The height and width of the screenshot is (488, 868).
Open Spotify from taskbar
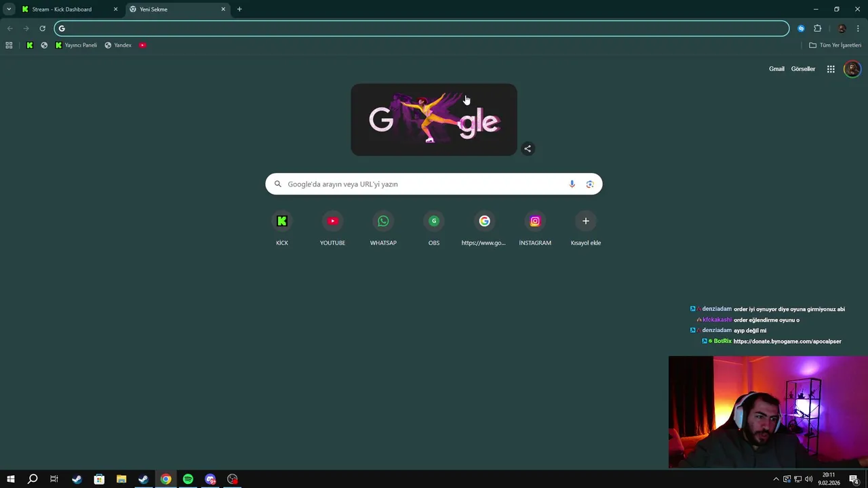pyautogui.click(x=188, y=479)
